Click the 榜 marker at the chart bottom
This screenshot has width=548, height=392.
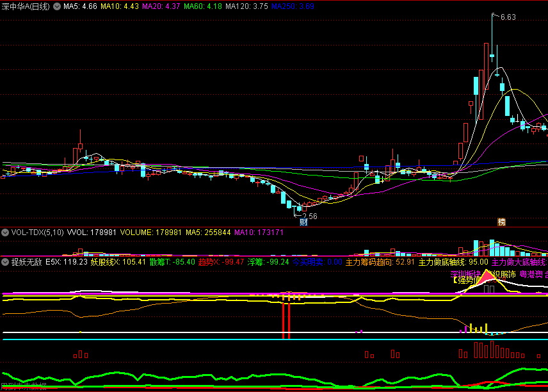[x=501, y=222]
